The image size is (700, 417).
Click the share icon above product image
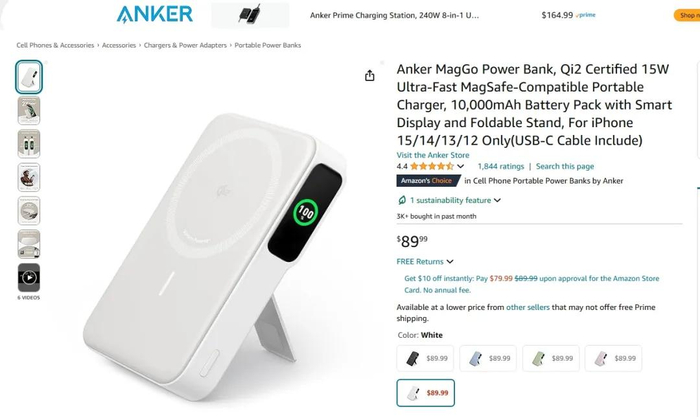[370, 75]
